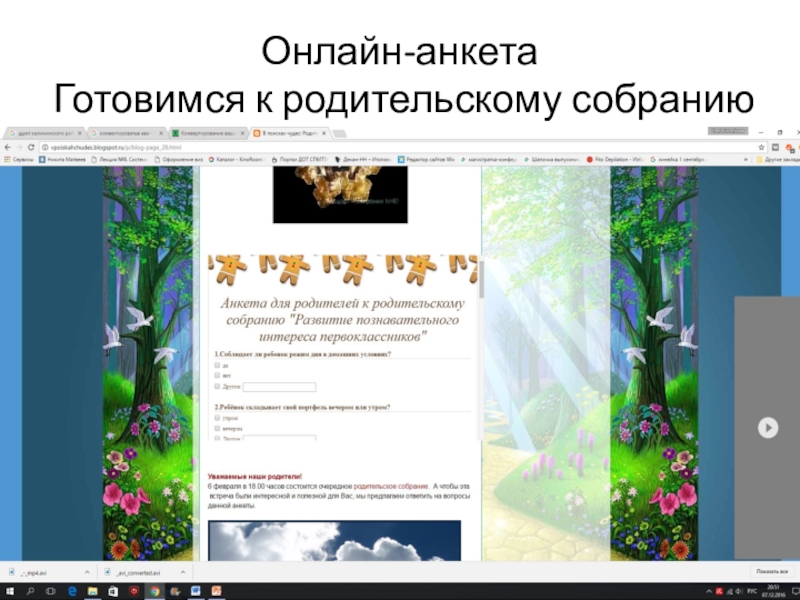Open the Windows Start menu
The image size is (800, 600).
[x=9, y=591]
